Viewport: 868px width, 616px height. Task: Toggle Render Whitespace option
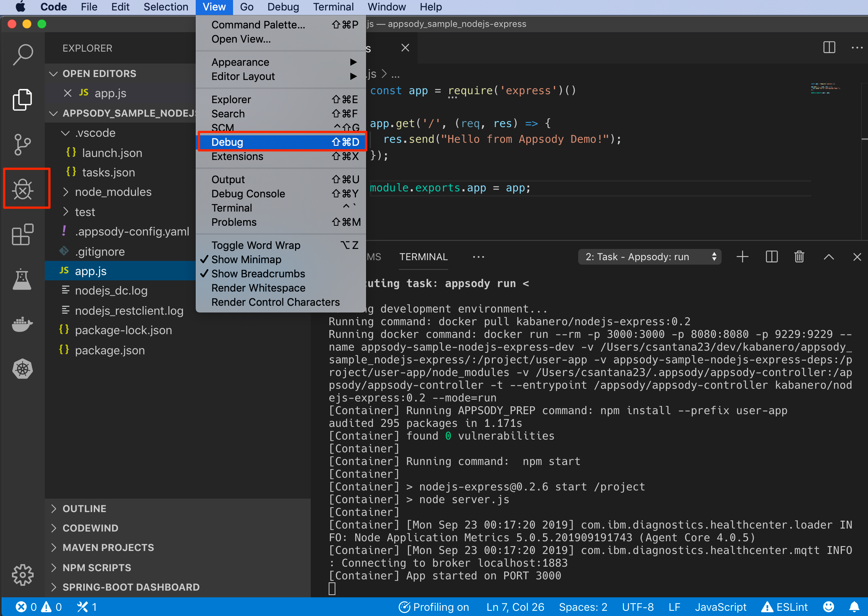280,288
